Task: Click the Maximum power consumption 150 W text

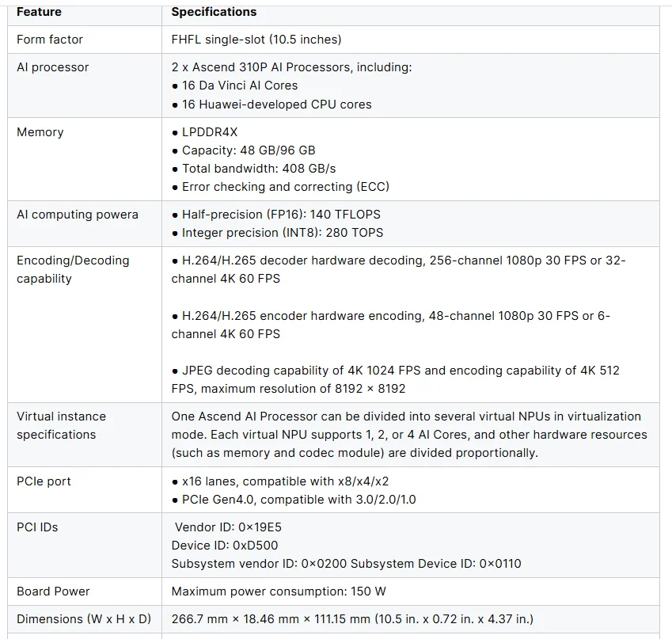Action: click(279, 591)
